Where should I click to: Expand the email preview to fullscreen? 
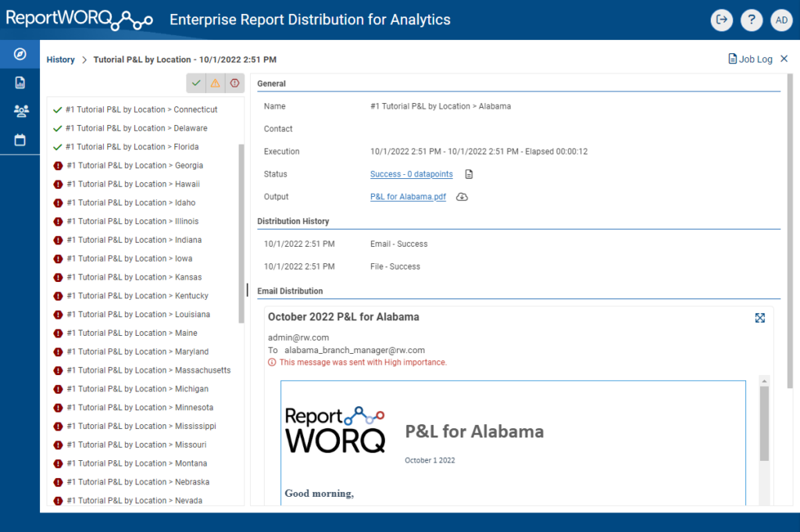tap(759, 317)
